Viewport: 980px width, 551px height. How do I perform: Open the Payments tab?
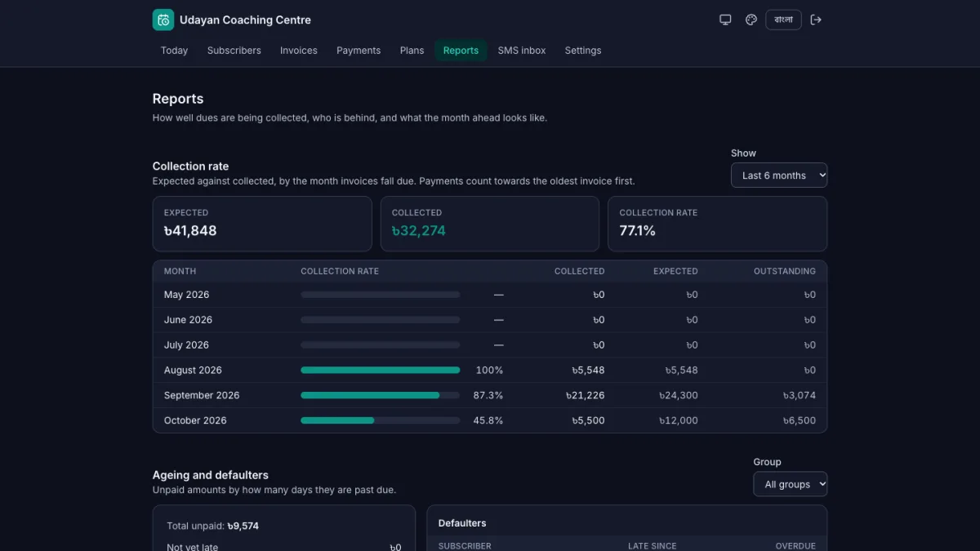click(x=359, y=51)
